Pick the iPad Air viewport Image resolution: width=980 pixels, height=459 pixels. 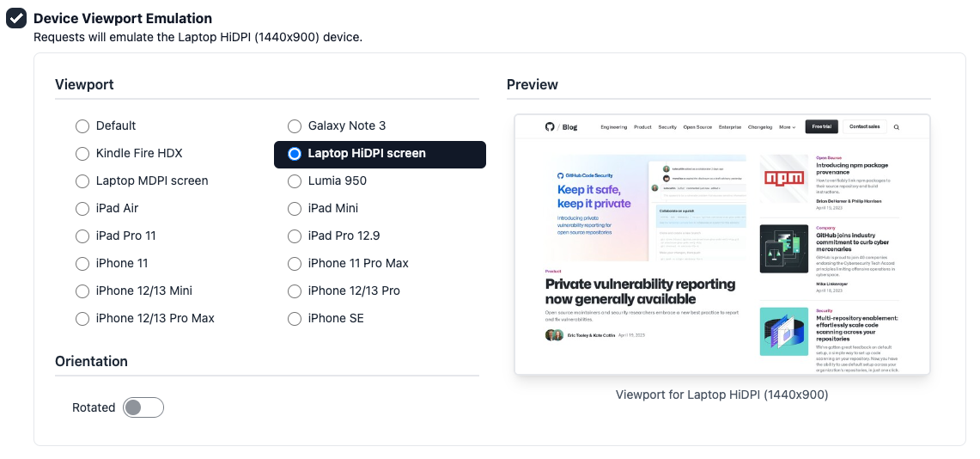coord(82,209)
